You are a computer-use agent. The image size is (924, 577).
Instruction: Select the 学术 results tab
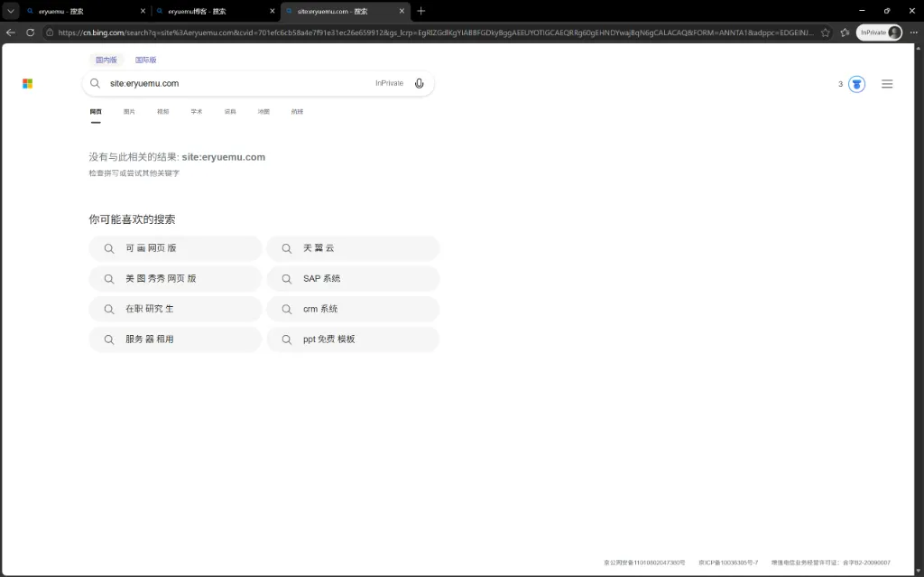(196, 111)
